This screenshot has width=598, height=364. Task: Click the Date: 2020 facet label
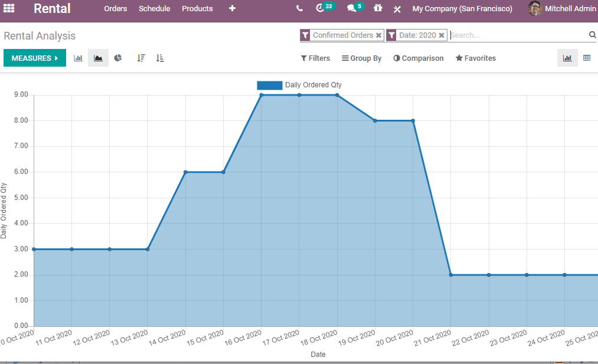pos(417,35)
